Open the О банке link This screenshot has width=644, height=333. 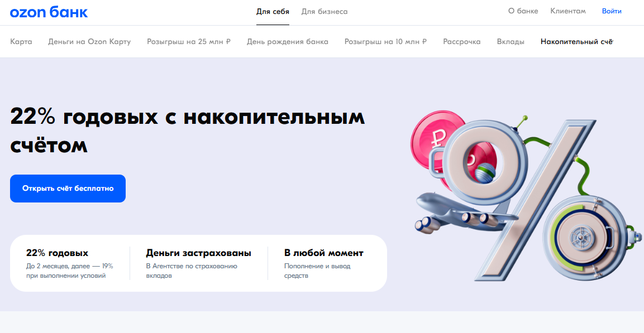pos(523,11)
